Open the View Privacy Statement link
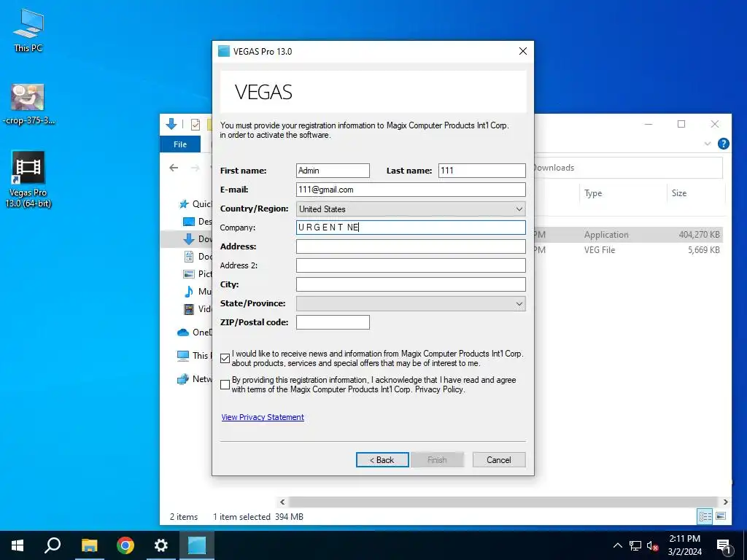747x560 pixels. coord(263,417)
